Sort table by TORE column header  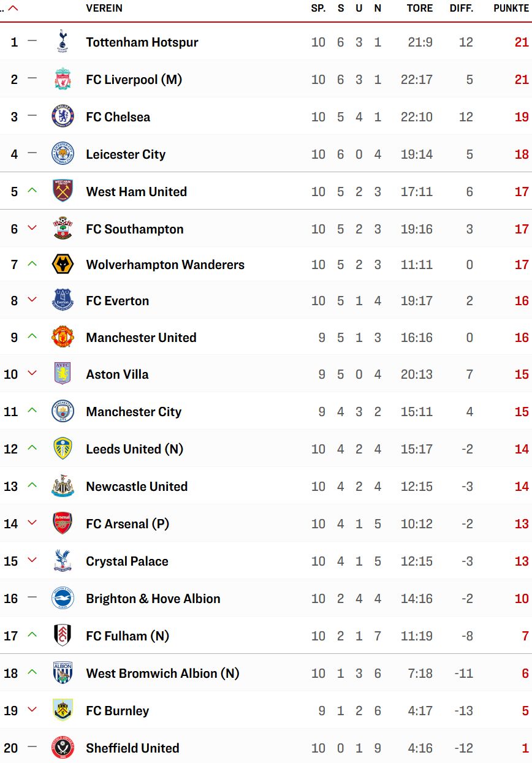tap(420, 8)
